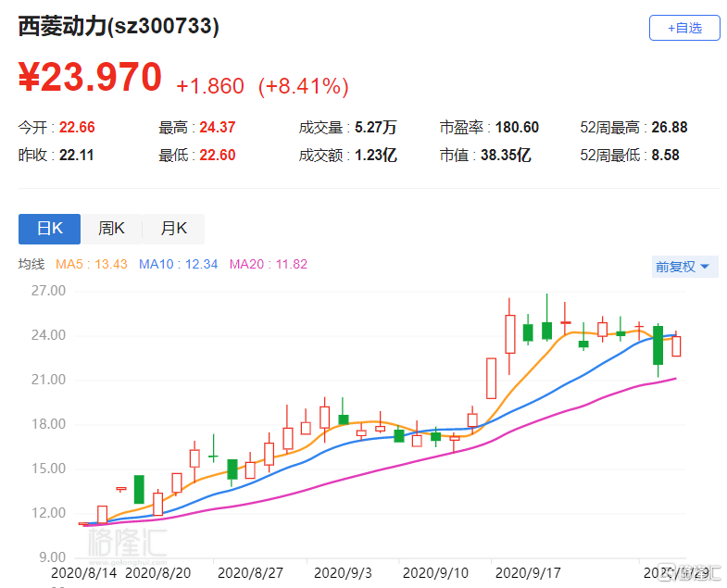Switch to the 月K monthly chart tab
Viewport: 727px width, 588px height.
173,229
